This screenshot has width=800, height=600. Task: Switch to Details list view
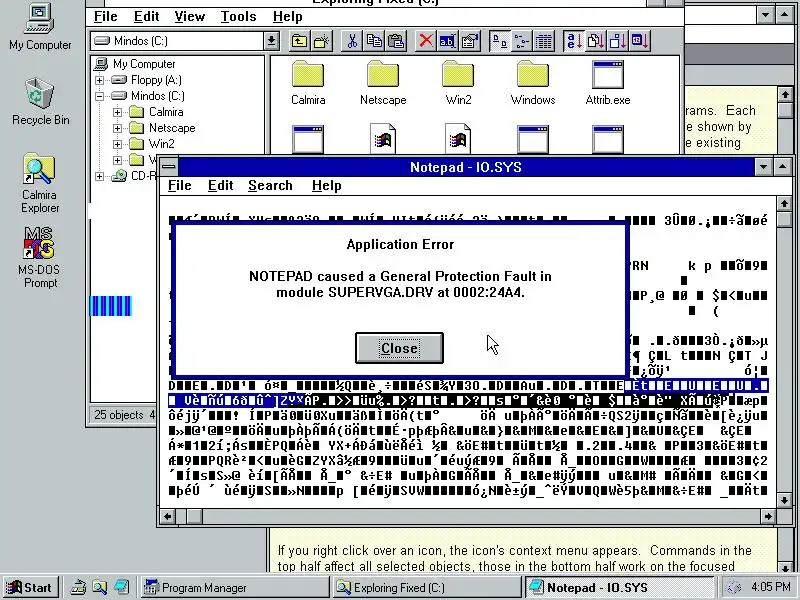(544, 41)
